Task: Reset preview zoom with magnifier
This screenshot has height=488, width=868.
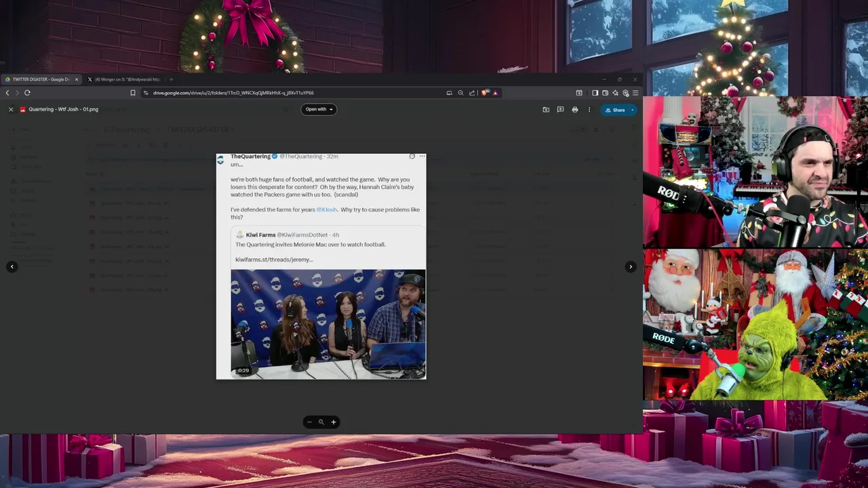Action: coord(321,422)
